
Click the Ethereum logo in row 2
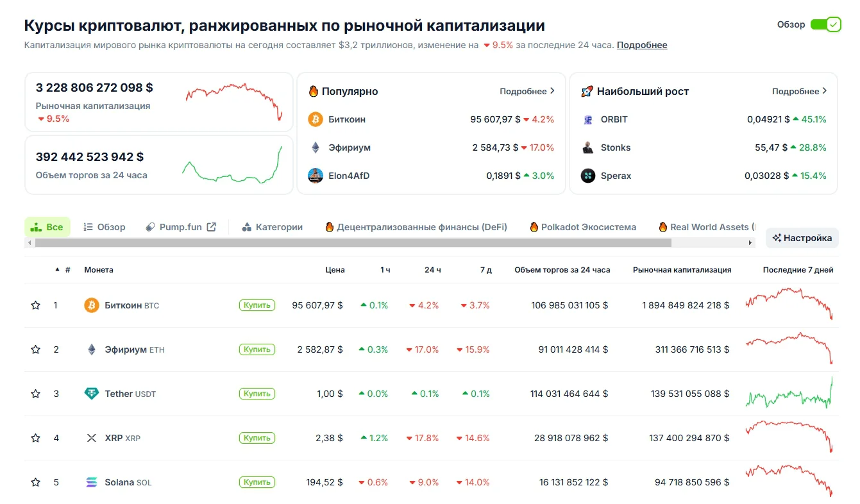click(x=92, y=349)
